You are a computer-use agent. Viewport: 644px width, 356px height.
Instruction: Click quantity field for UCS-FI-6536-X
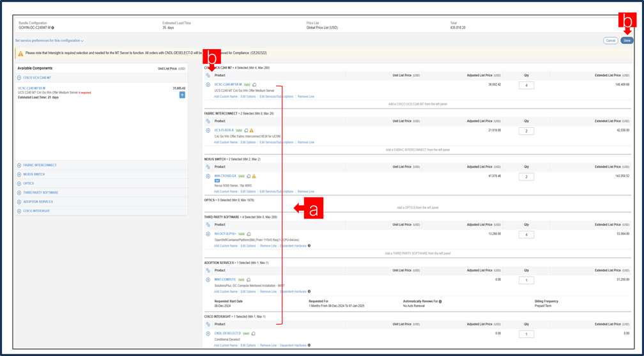click(x=526, y=131)
